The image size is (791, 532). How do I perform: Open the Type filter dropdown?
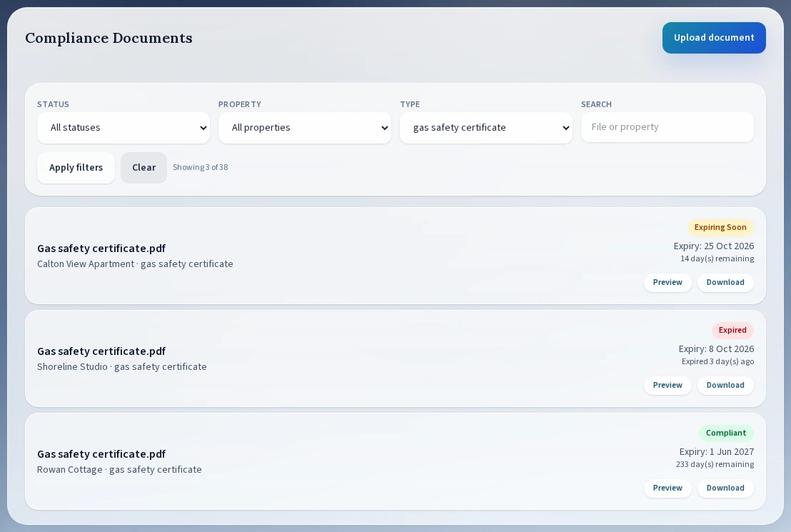coord(485,128)
